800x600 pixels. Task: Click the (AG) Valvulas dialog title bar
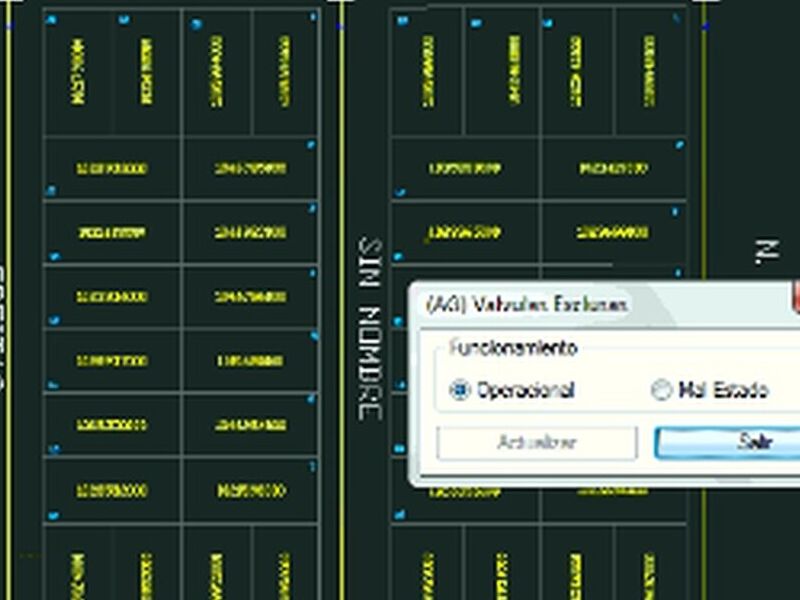pos(600,303)
